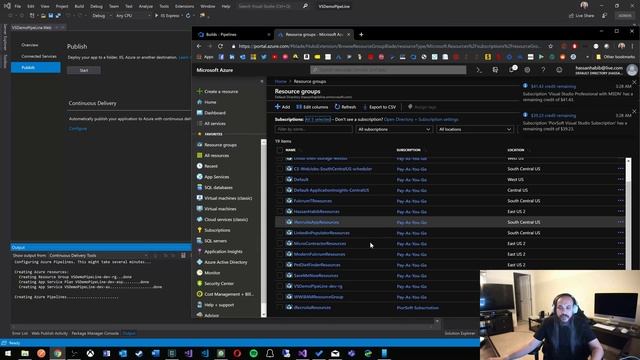Open Recent in Azure sidebar

click(x=207, y=166)
